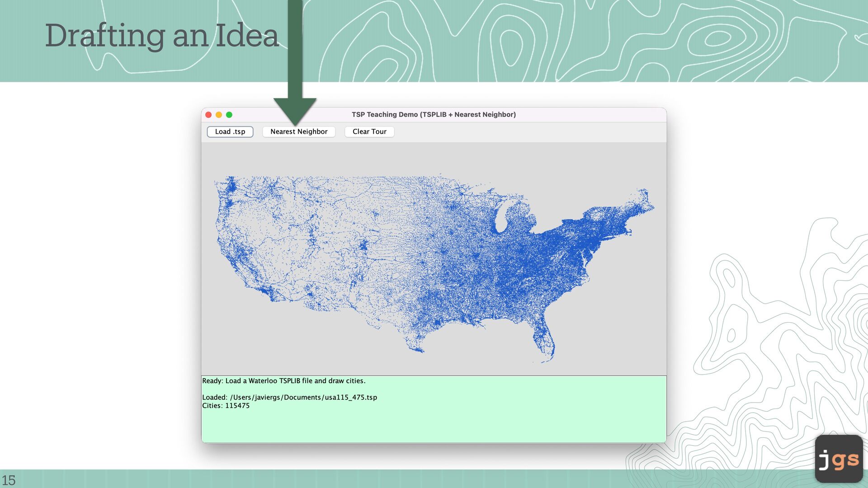Screen dimensions: 868x488
Task: Maximize window with the green button
Action: 229,115
